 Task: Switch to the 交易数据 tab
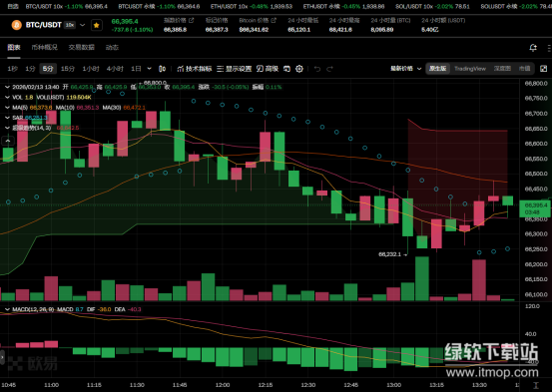pos(81,47)
